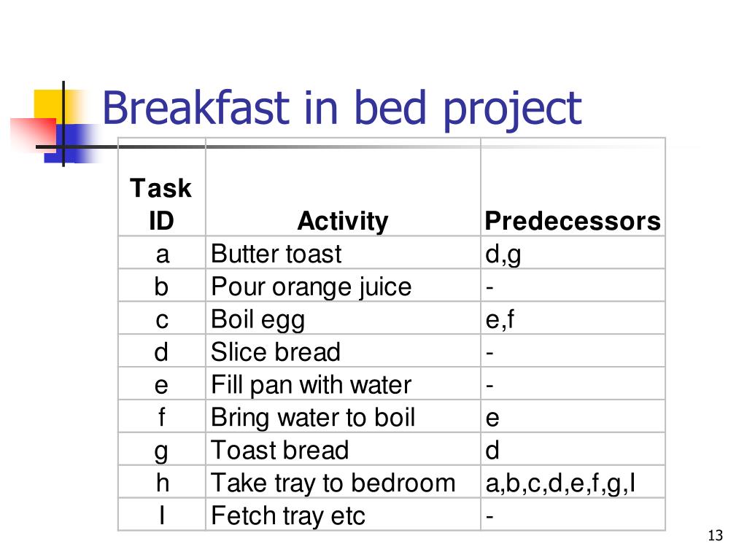Screen dimensions: 747x560
Task: Click the 'Toast bread' activity cell
Action: pyautogui.click(x=343, y=449)
